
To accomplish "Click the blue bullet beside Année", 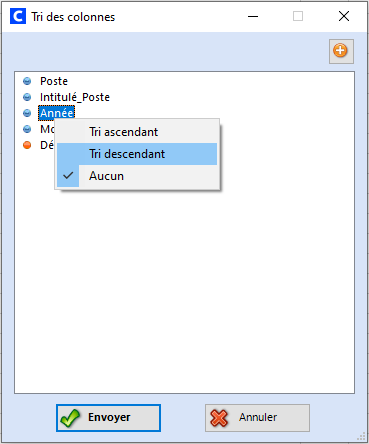I will pyautogui.click(x=27, y=113).
